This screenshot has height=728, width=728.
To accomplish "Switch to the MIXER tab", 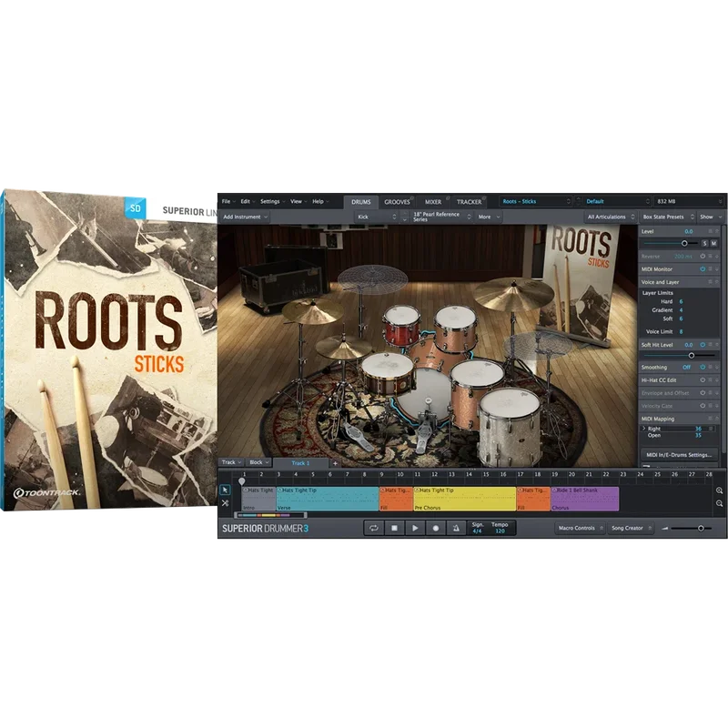I will click(433, 202).
